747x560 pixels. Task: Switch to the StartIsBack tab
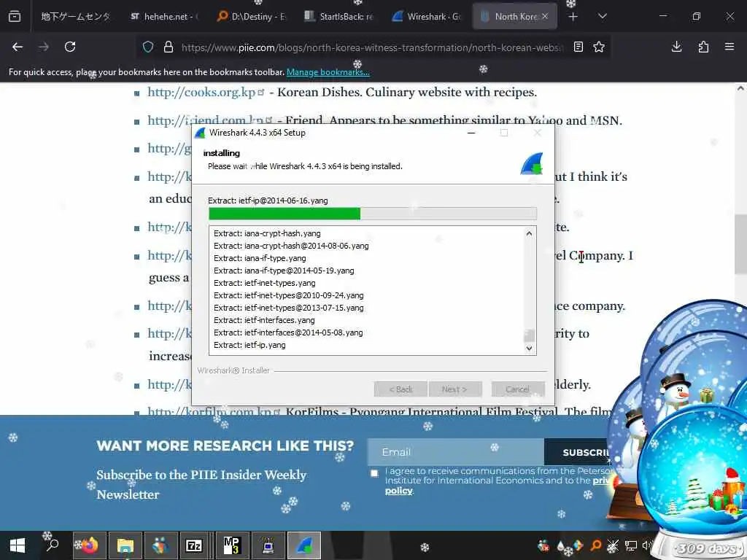pos(339,17)
